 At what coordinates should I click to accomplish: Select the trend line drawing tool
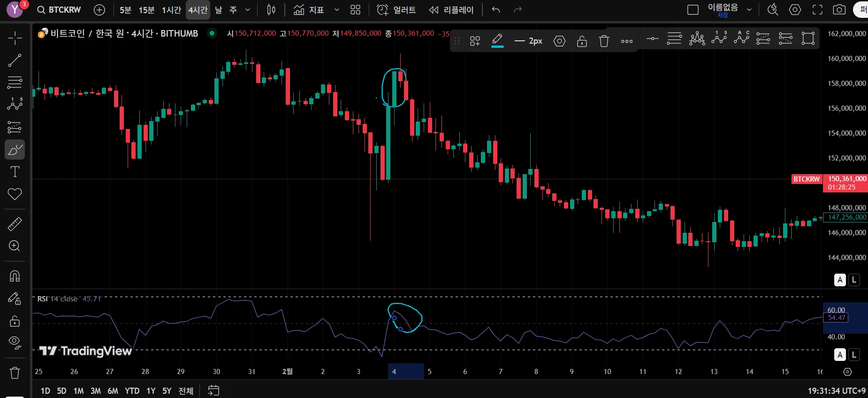pos(15,60)
